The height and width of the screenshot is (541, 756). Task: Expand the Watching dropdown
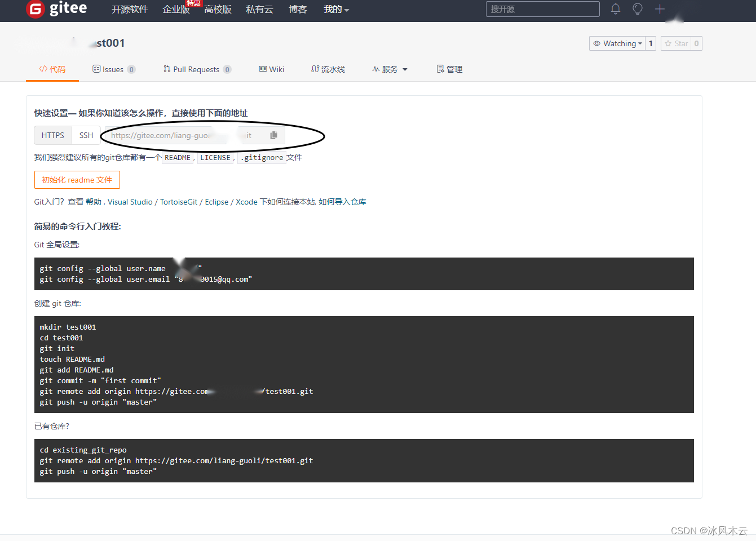617,43
